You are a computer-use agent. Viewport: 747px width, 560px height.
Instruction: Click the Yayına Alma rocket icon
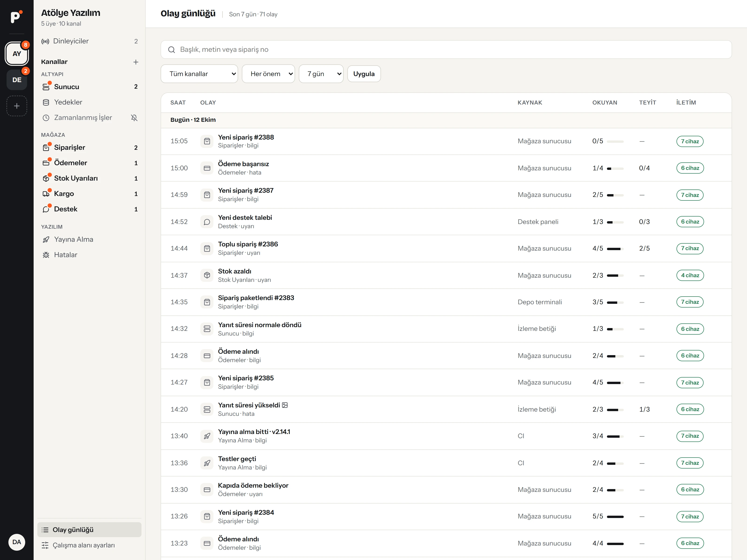tap(46, 240)
